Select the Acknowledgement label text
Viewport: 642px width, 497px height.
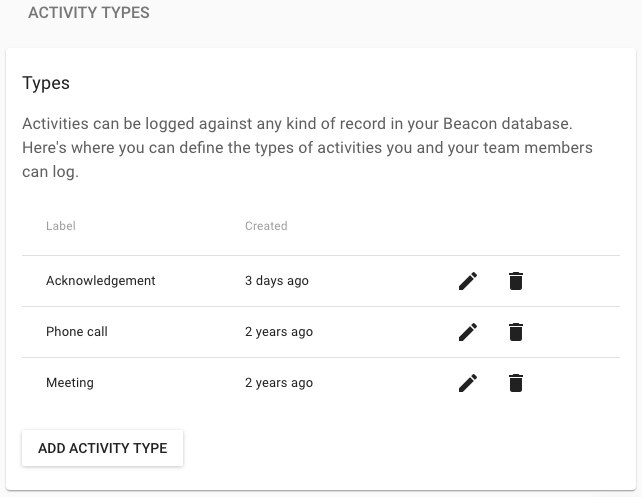coord(101,281)
